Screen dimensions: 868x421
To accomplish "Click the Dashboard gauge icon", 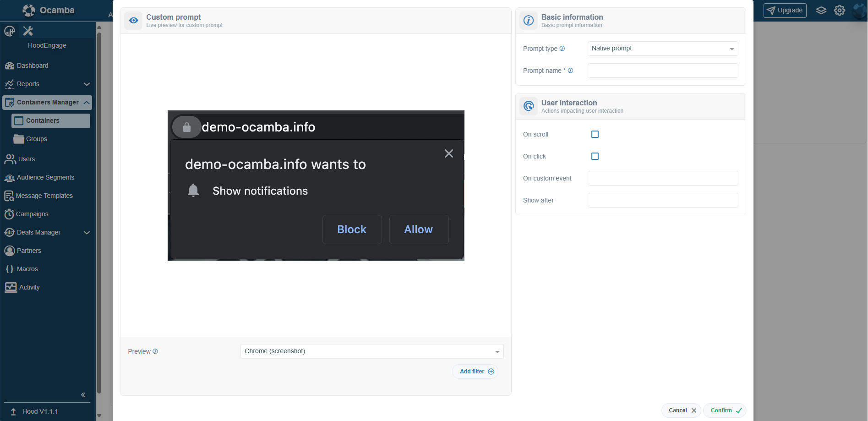I will tap(10, 66).
